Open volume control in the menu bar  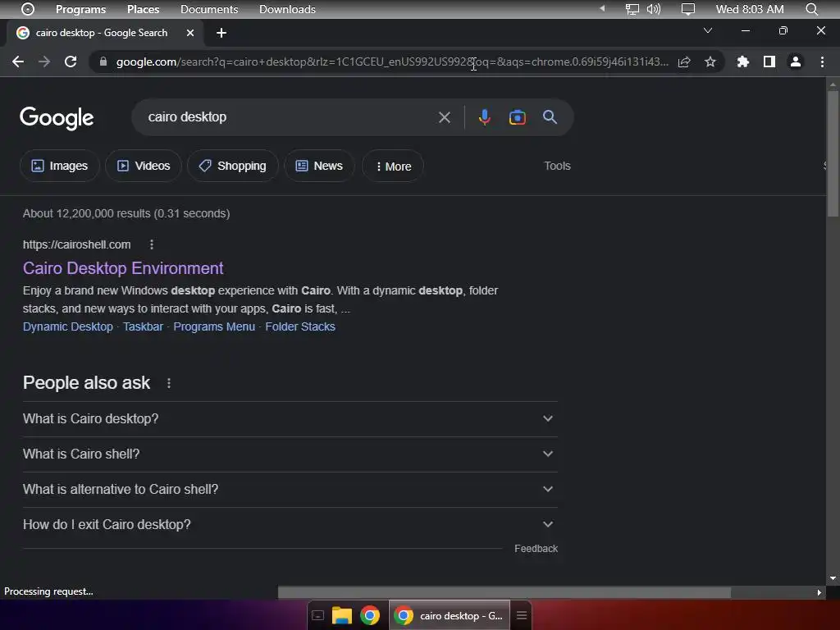click(654, 9)
